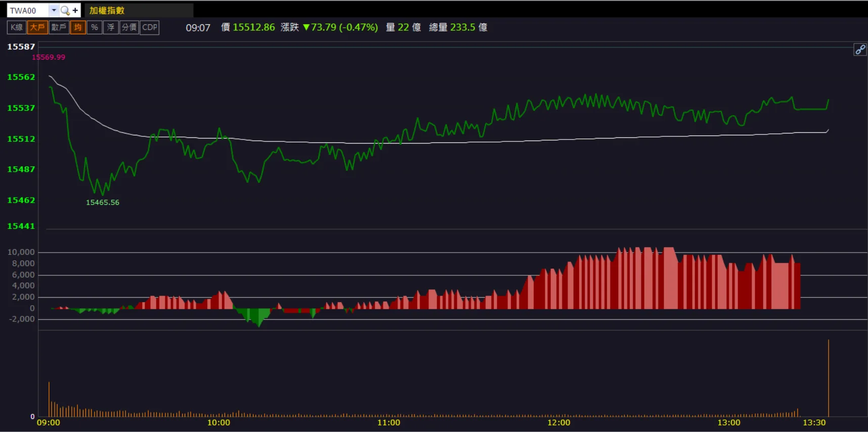Click the change value ▼73.79 (-0.47%)
The image size is (868, 432).
tap(340, 27)
